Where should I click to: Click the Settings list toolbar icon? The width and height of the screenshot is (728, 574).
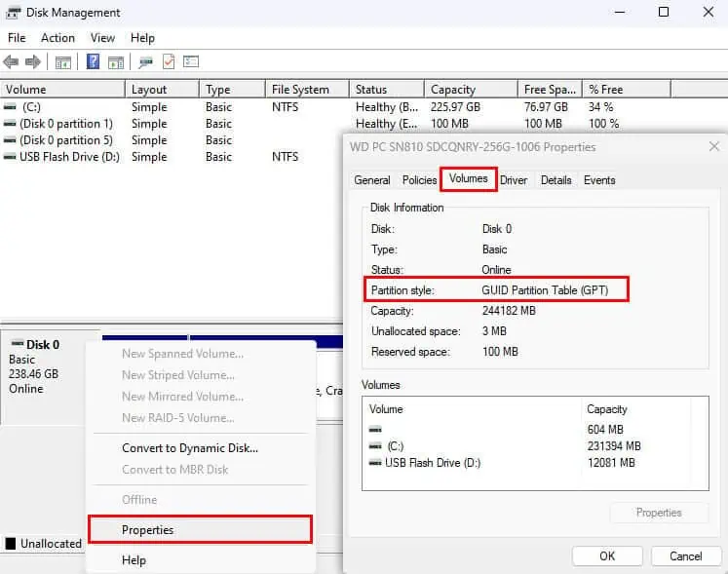[191, 62]
